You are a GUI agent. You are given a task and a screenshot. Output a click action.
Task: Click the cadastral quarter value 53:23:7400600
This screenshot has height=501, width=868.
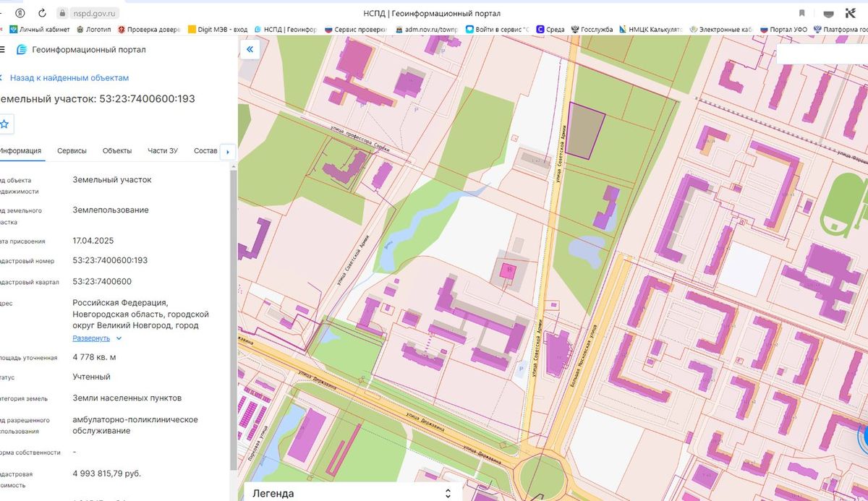(x=102, y=281)
